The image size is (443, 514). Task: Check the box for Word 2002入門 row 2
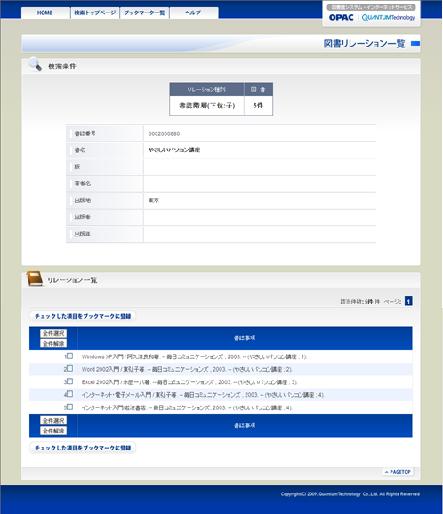[x=70, y=369]
